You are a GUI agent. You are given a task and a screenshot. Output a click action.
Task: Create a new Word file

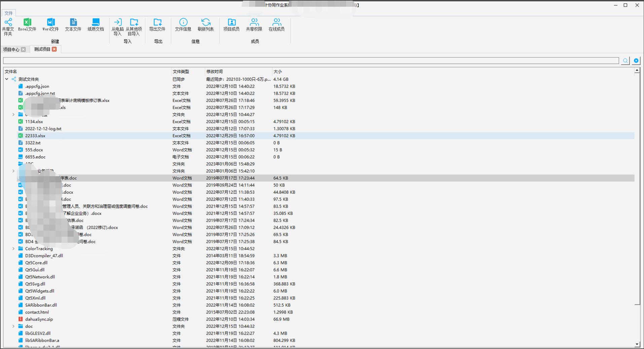coord(50,25)
